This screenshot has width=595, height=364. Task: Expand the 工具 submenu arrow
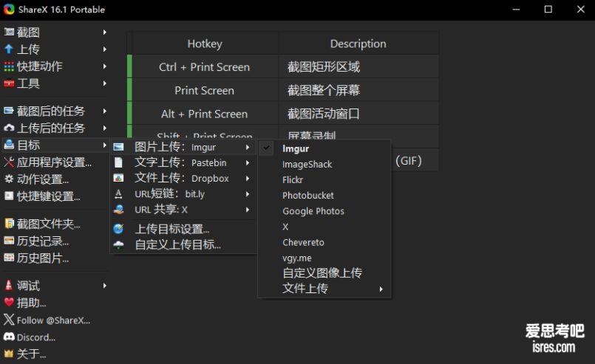[105, 83]
